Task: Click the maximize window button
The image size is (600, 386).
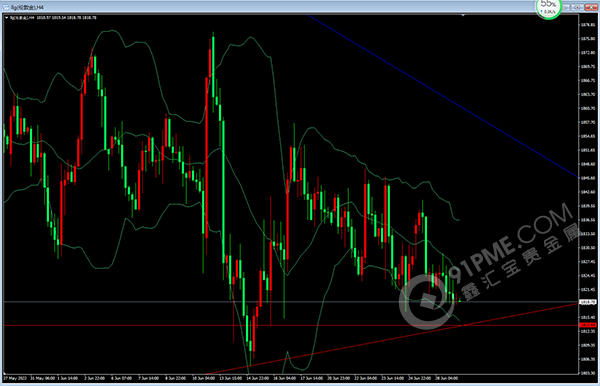Action: pyautogui.click(x=577, y=7)
